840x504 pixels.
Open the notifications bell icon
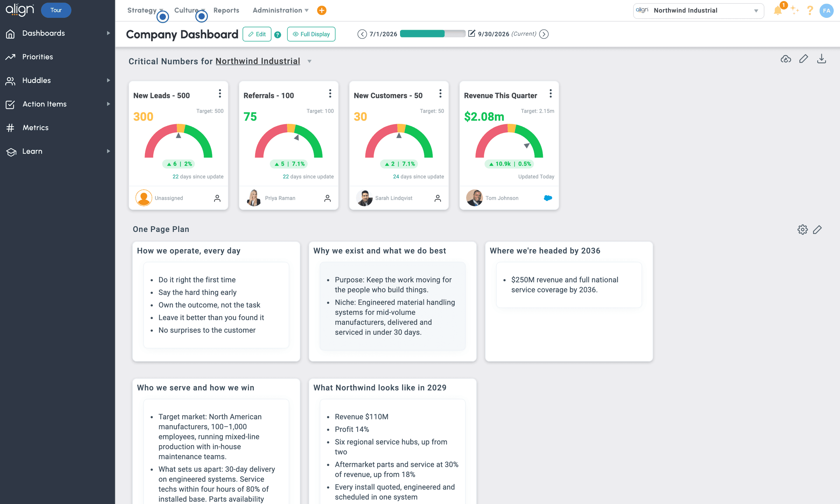pos(778,10)
